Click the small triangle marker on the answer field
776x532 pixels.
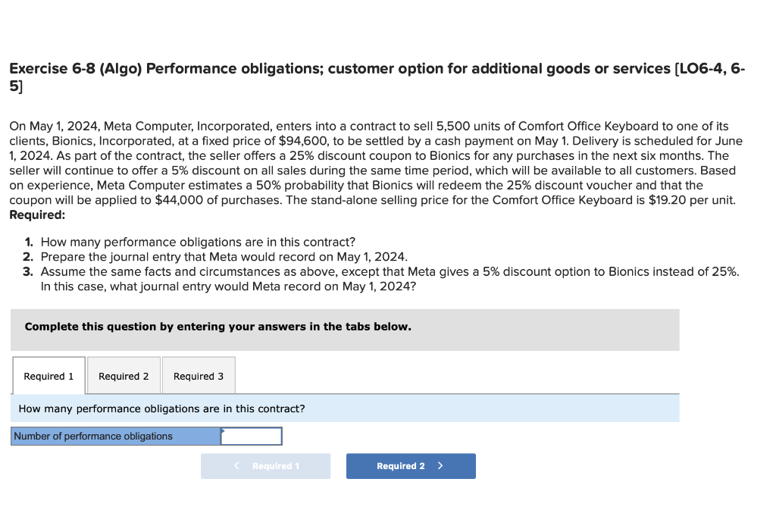point(223,430)
